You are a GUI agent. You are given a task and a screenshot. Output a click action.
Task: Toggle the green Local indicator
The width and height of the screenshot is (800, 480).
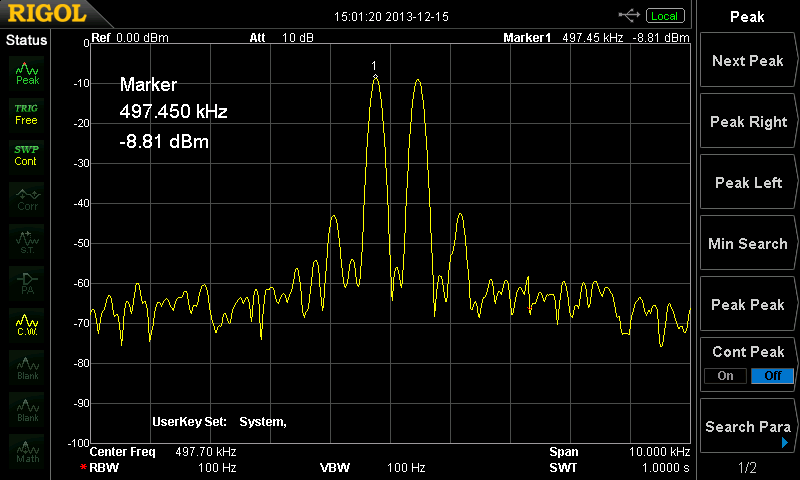coord(663,16)
